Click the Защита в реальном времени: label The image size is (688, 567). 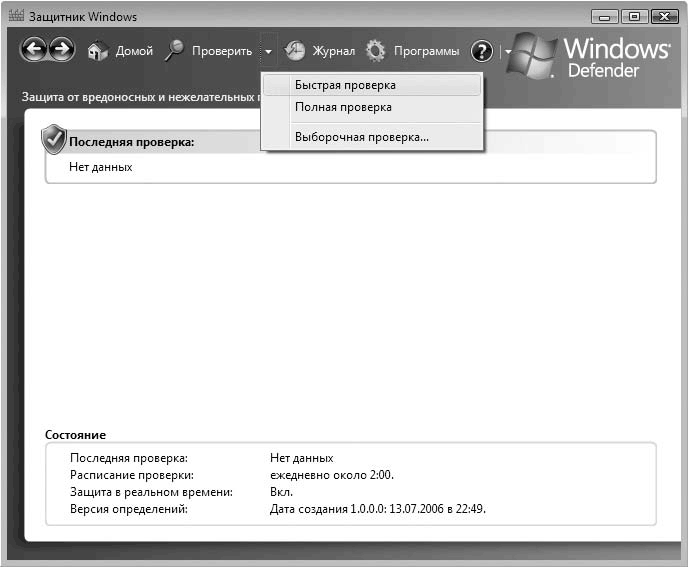151,492
